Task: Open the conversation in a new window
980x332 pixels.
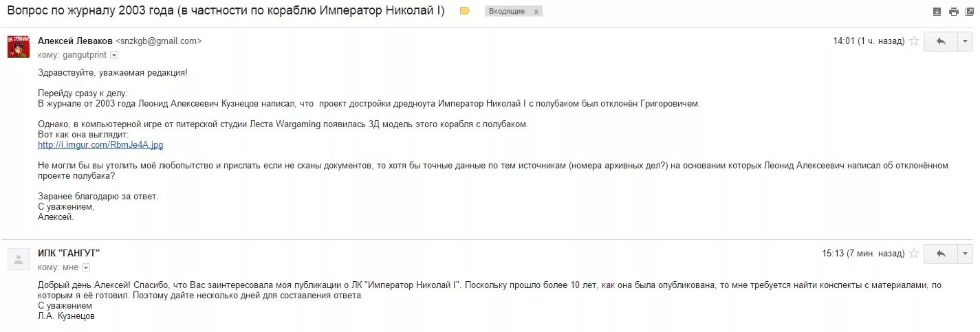Action: click(x=970, y=12)
